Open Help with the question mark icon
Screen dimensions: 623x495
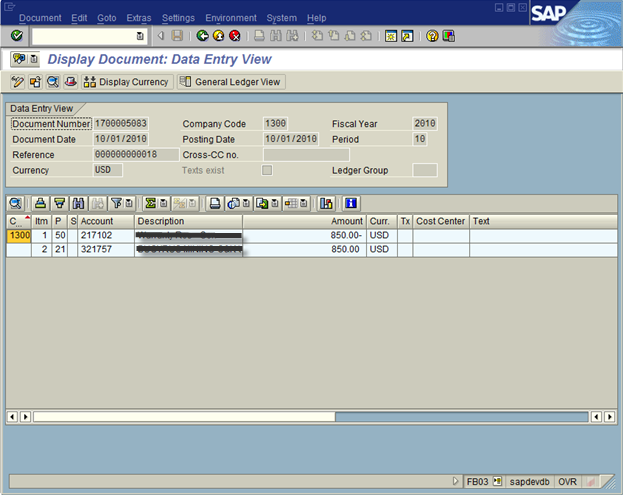click(x=432, y=36)
